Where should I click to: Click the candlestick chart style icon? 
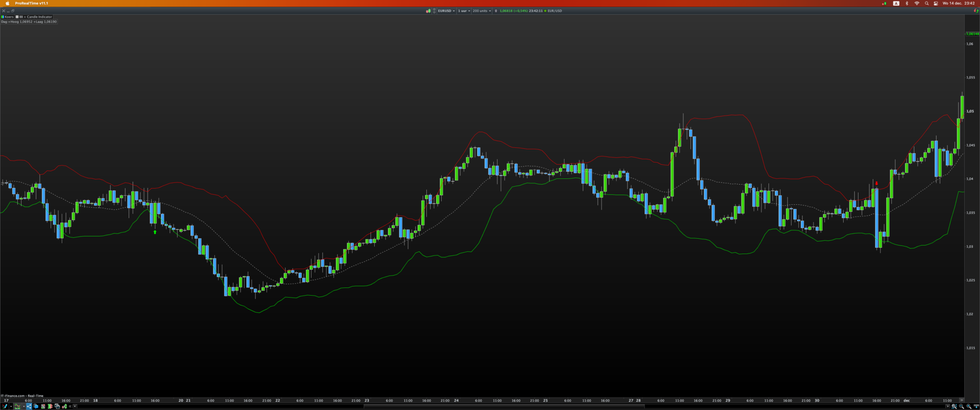[428, 11]
